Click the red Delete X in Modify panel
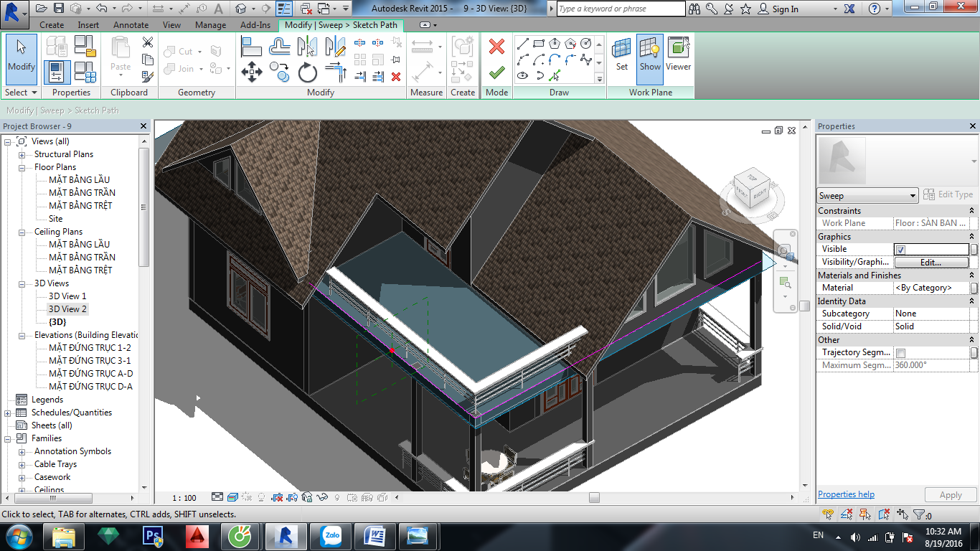The width and height of the screenshot is (980, 551). pos(396,76)
